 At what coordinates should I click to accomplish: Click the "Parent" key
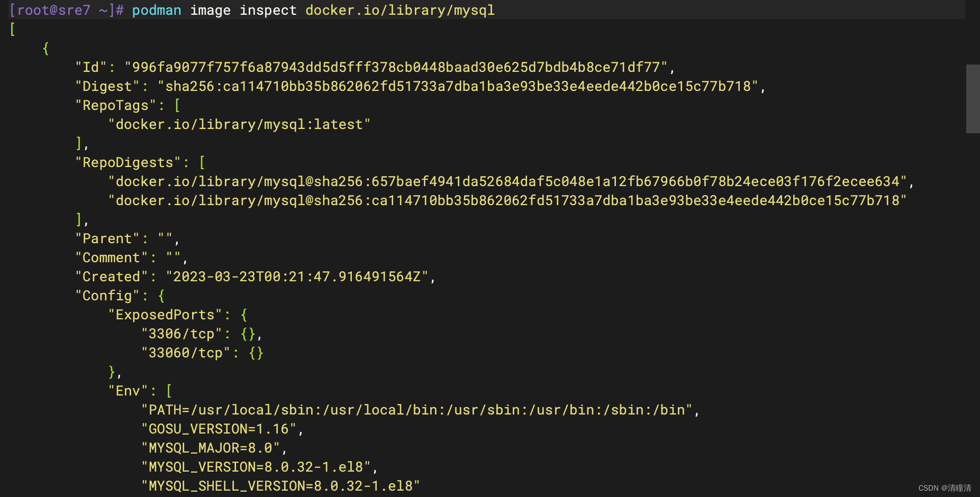(107, 238)
